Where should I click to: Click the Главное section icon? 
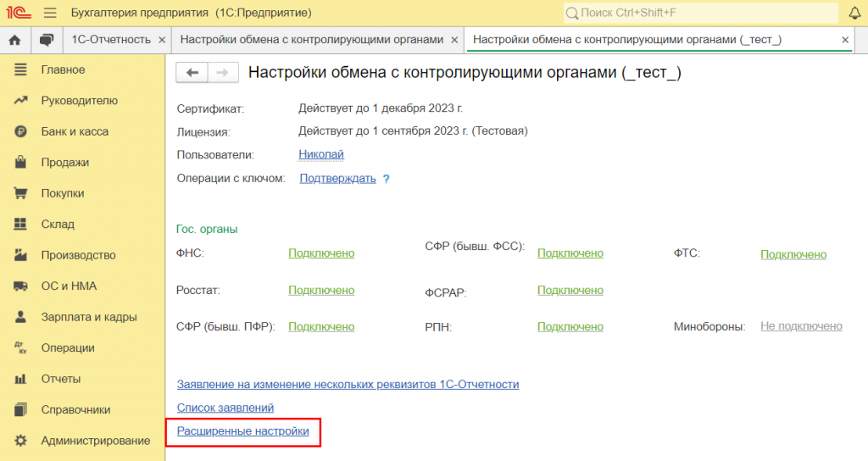click(20, 69)
